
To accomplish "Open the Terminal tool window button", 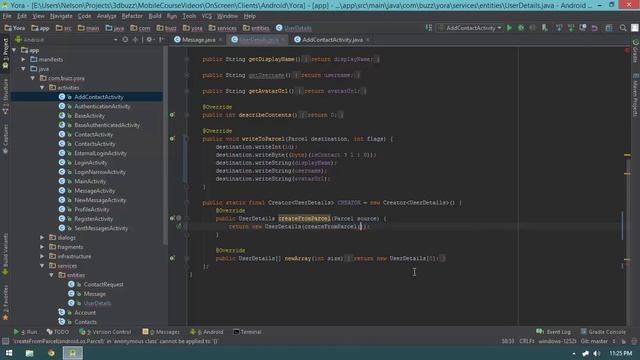I will [x=247, y=332].
